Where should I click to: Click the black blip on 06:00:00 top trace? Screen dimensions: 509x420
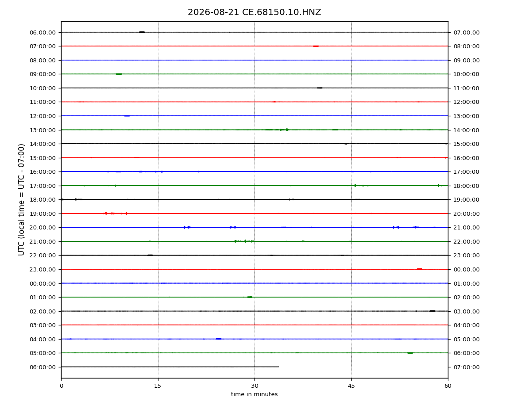click(142, 32)
